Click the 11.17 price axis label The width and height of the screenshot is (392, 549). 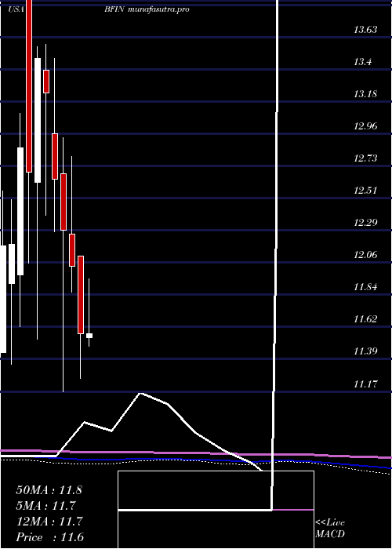coord(365,384)
